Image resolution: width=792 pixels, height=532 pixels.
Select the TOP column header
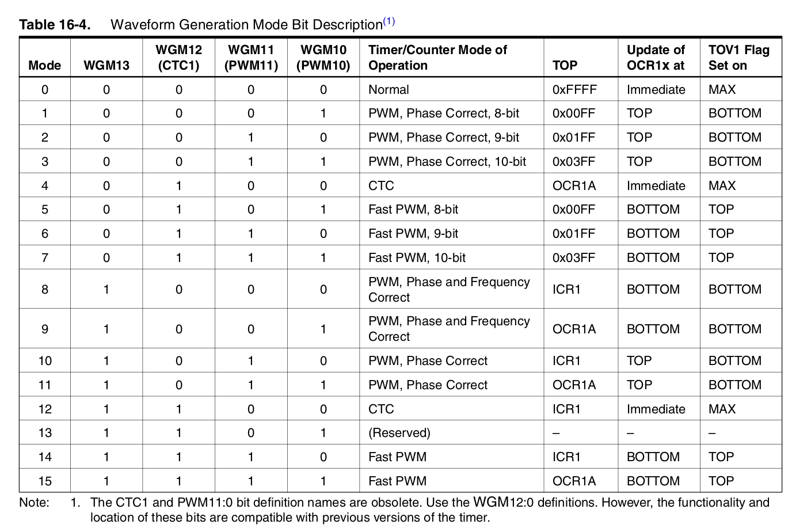[x=565, y=65]
